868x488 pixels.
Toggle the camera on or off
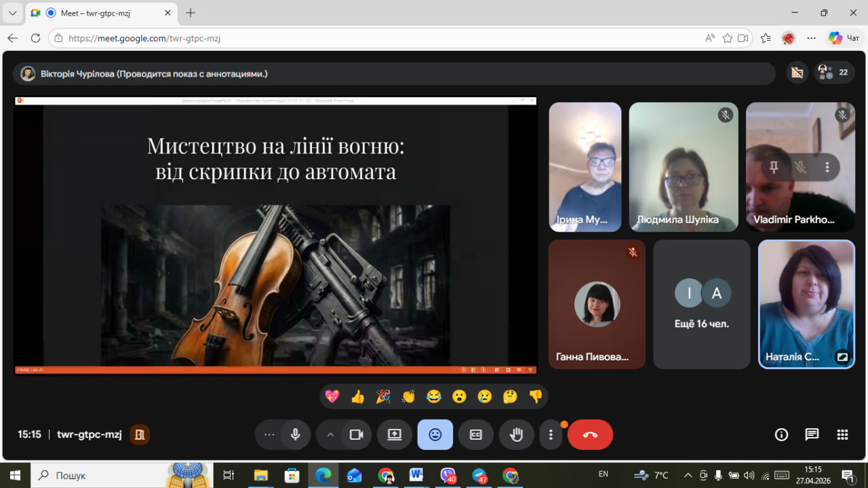tap(356, 435)
